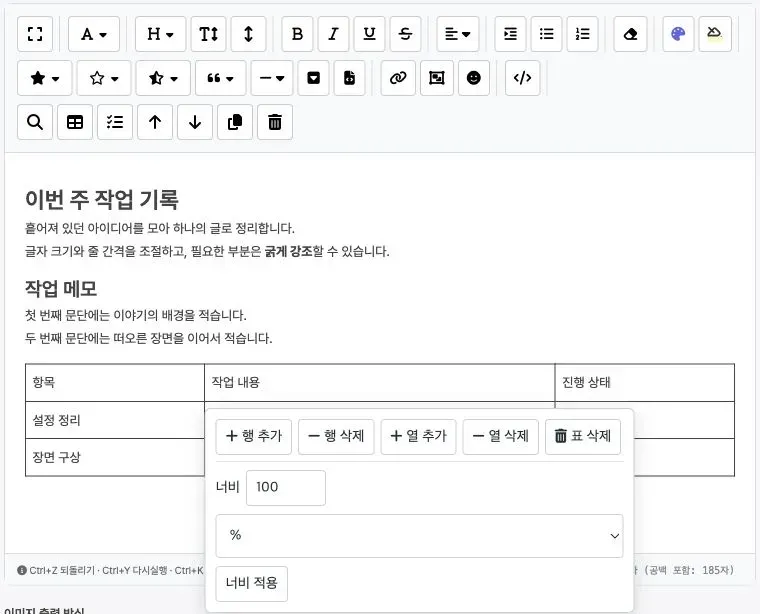The width and height of the screenshot is (760, 614).
Task: Click the down arrow move icon
Action: 195,122
